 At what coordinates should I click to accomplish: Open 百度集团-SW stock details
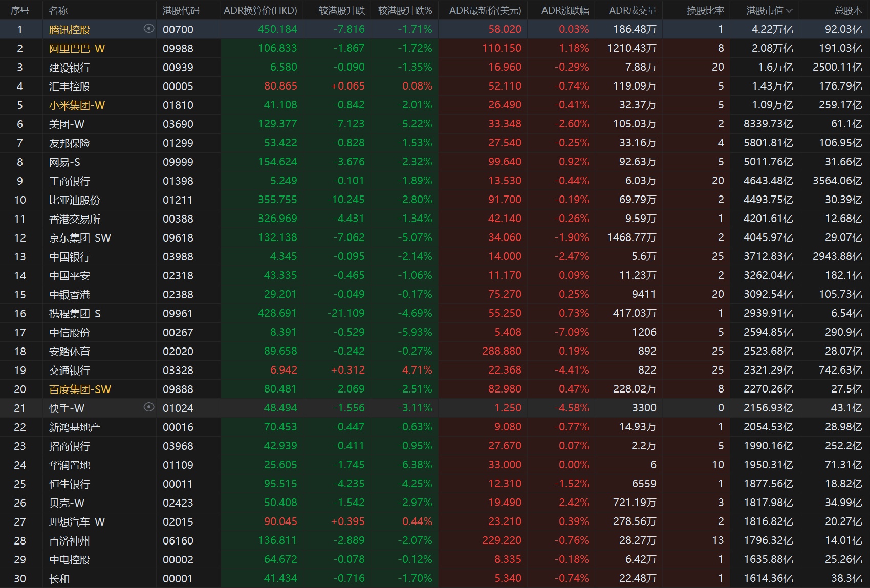click(x=80, y=389)
